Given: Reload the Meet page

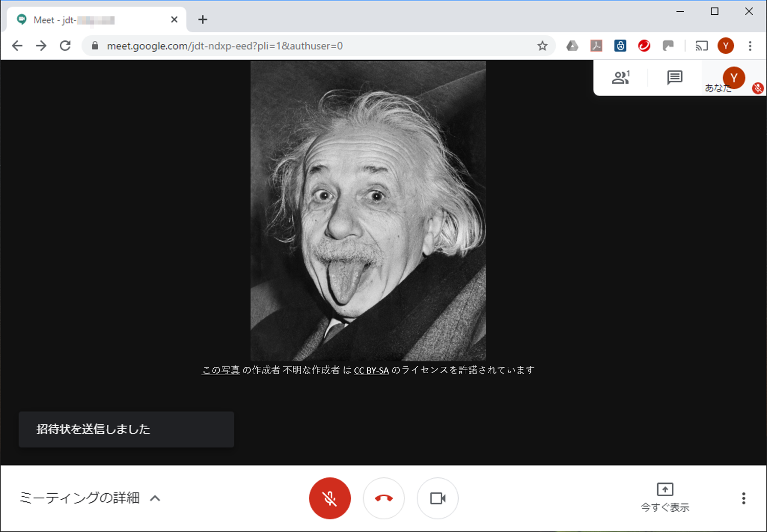Looking at the screenshot, I should (65, 46).
